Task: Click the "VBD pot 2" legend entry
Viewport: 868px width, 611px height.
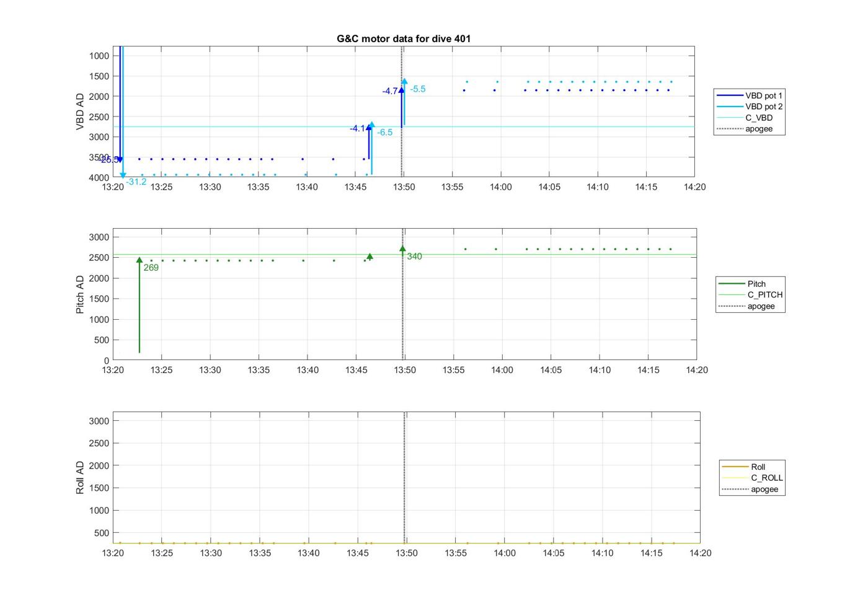Action: click(750, 107)
